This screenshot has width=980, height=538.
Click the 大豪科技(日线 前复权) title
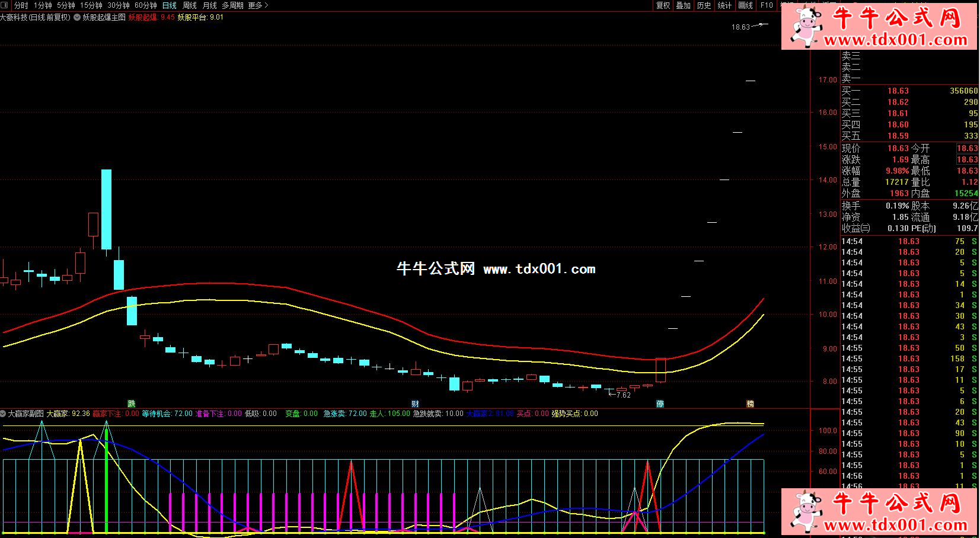36,18
